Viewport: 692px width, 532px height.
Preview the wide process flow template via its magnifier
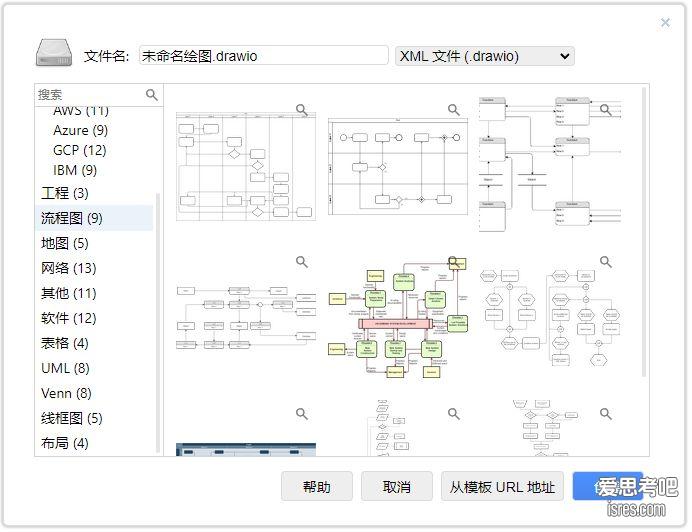(302, 262)
